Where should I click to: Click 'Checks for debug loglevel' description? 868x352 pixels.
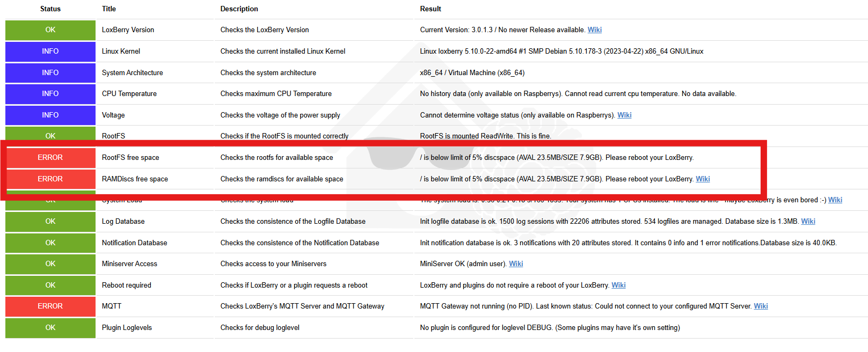(x=260, y=328)
